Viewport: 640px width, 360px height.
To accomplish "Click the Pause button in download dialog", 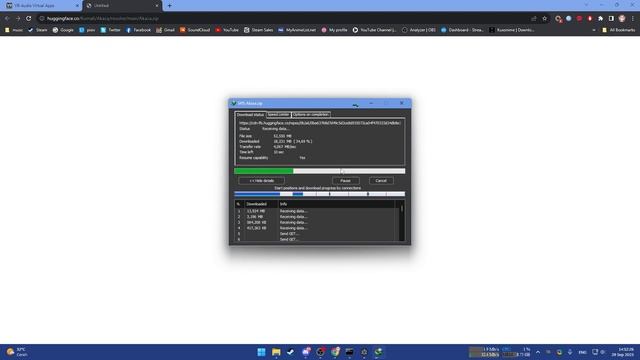I will coord(345,180).
